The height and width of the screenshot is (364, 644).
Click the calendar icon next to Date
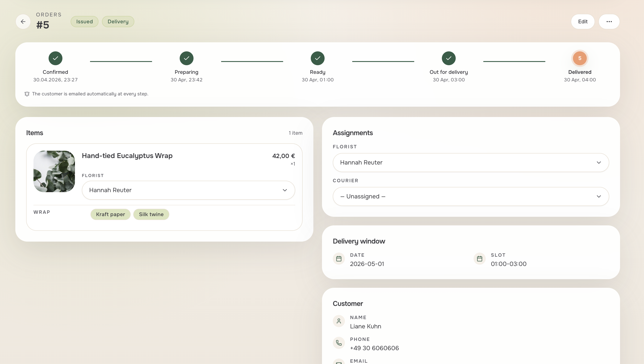339,258
